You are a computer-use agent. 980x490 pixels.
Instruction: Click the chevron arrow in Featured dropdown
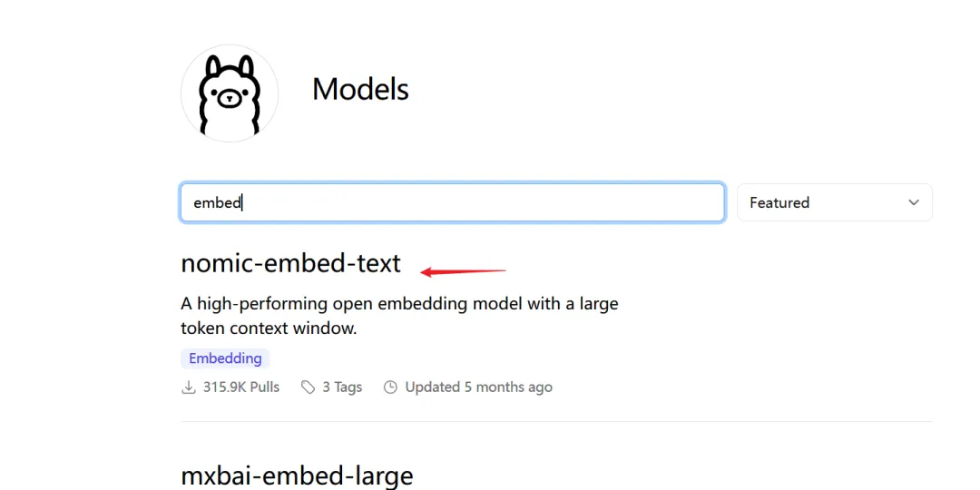click(914, 202)
